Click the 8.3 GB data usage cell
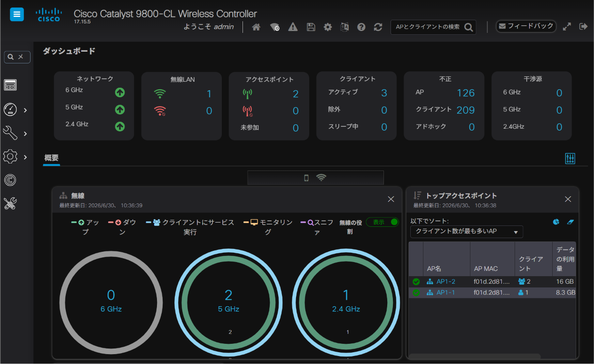 pyautogui.click(x=565, y=292)
